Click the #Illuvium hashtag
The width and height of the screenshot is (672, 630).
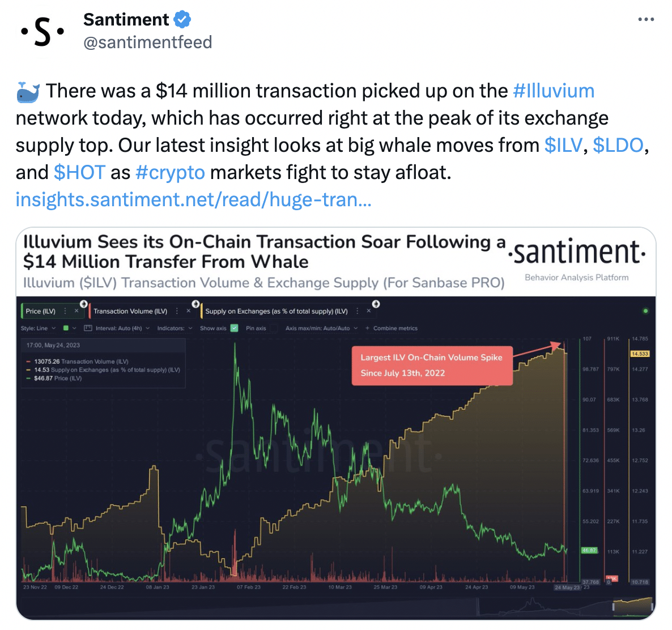[x=554, y=91]
